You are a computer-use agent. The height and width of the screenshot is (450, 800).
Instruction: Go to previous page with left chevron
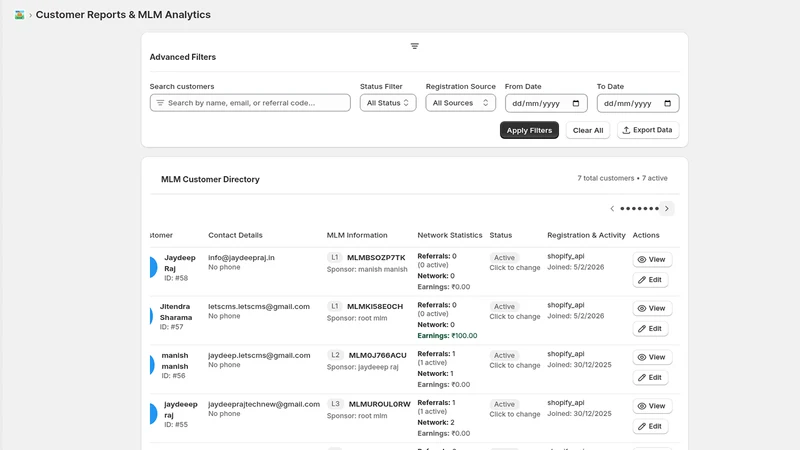612,208
